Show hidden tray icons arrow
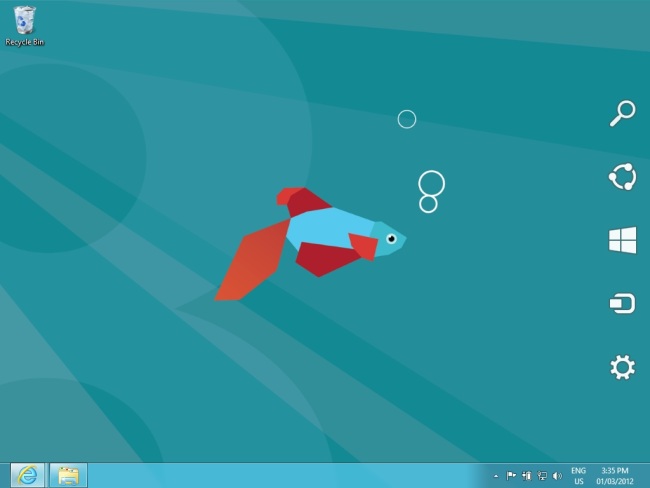650x488 pixels. (x=496, y=476)
